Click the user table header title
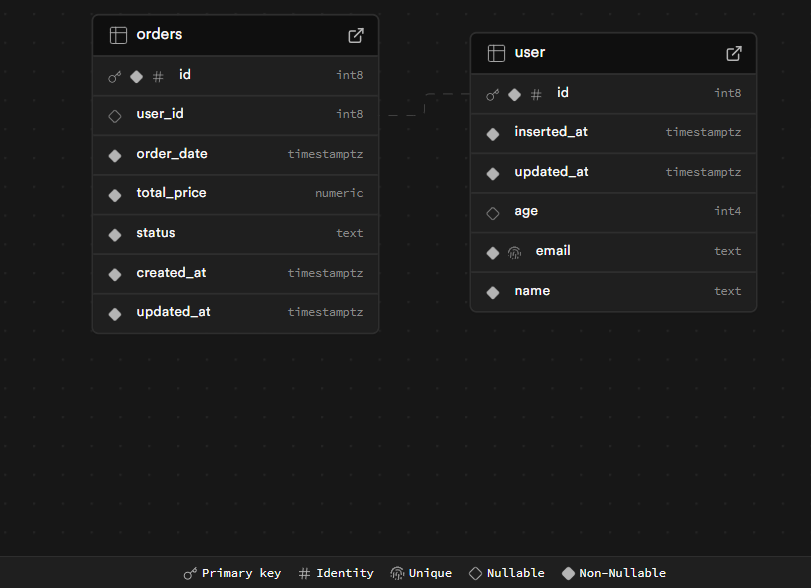The width and height of the screenshot is (811, 588). [530, 53]
